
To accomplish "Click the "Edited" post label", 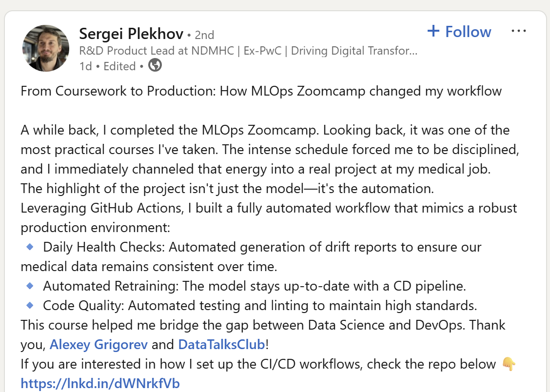I will (x=119, y=66).
